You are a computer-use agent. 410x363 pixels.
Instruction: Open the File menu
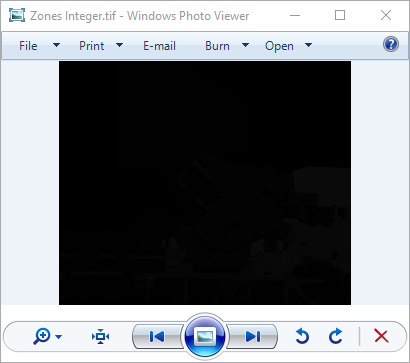28,46
